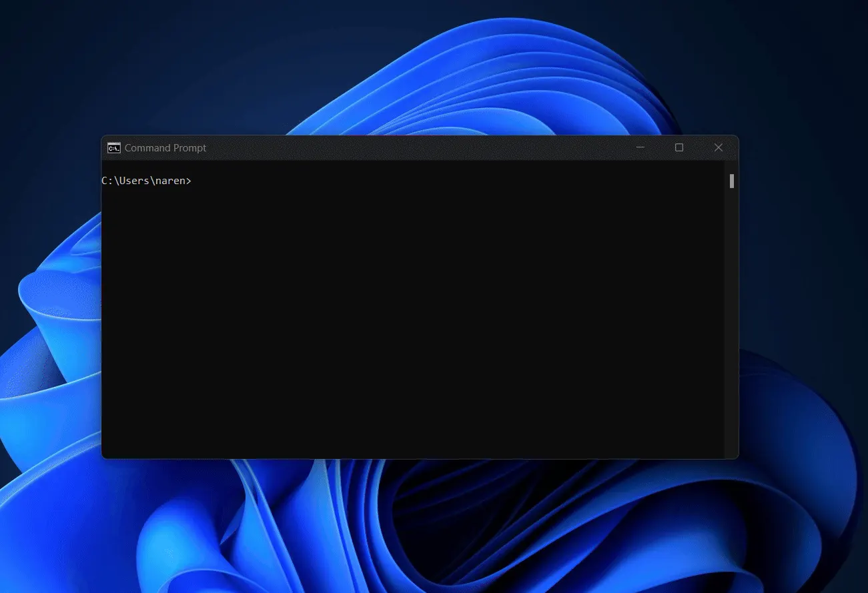Viewport: 868px width, 593px height.
Task: Click the "Command Prompt" window title text
Action: (165, 148)
